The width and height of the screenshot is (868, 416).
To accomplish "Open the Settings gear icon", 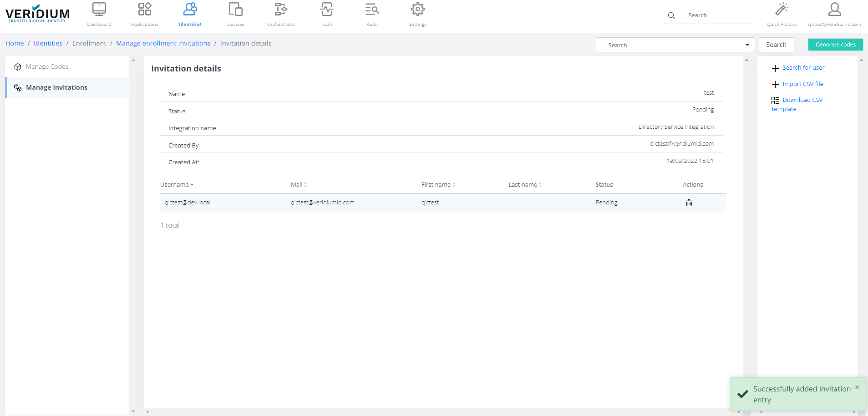I will point(417,10).
